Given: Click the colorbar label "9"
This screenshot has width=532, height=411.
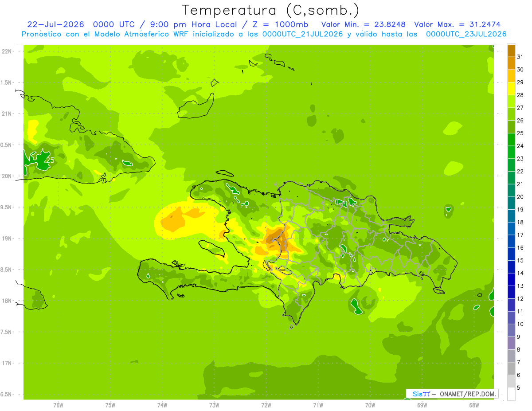Looking at the screenshot, I should [x=519, y=337].
